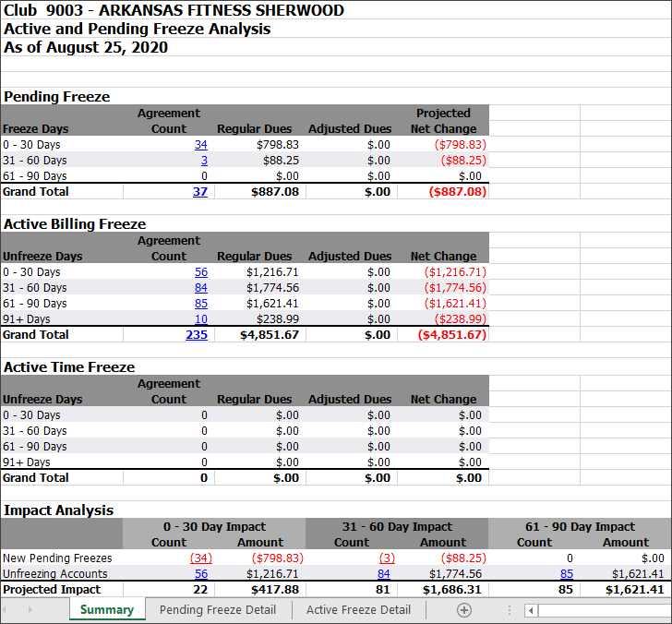
Task: Select the Active and Pending Freeze Analysis title cell
Action: click(137, 29)
